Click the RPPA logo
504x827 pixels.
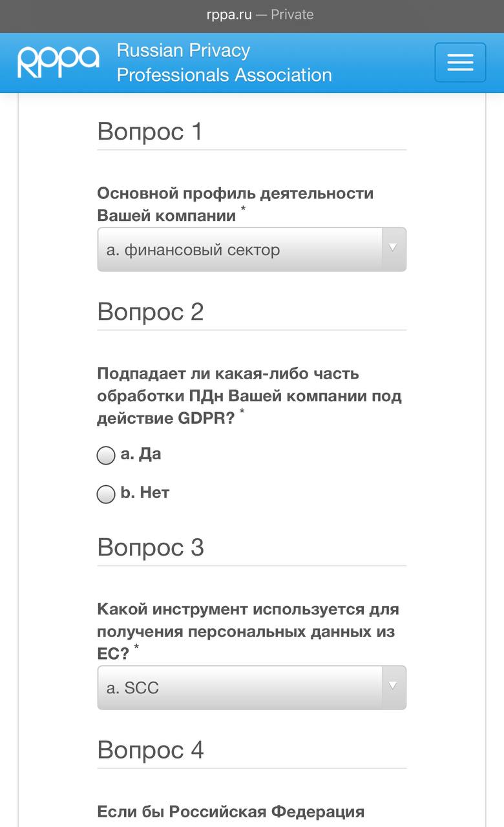click(58, 62)
